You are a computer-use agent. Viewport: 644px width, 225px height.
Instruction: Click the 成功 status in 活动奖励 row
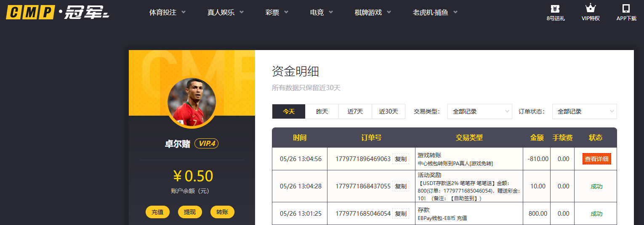pos(596,186)
